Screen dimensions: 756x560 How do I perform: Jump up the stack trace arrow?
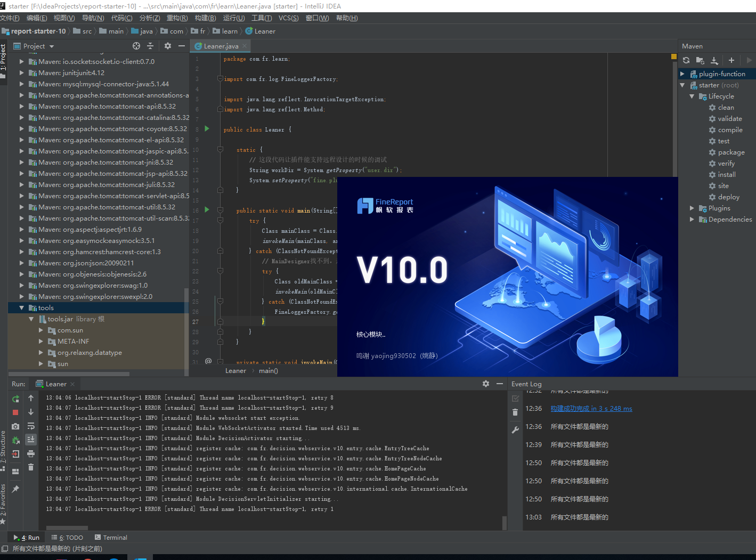31,398
